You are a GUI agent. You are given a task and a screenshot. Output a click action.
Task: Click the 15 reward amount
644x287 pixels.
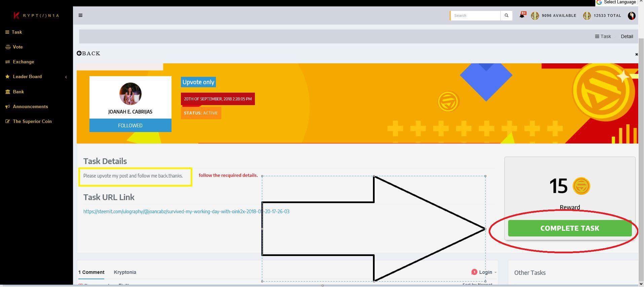click(x=558, y=186)
